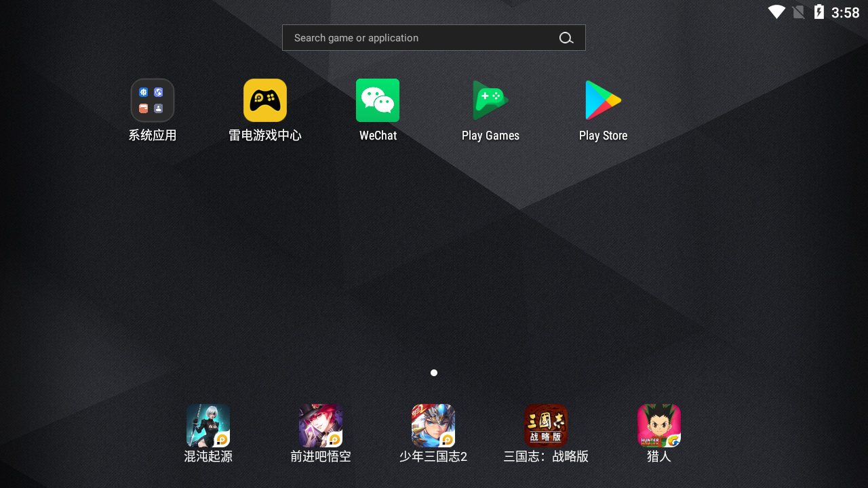Open the Play Store
The height and width of the screenshot is (488, 868).
pos(603,100)
